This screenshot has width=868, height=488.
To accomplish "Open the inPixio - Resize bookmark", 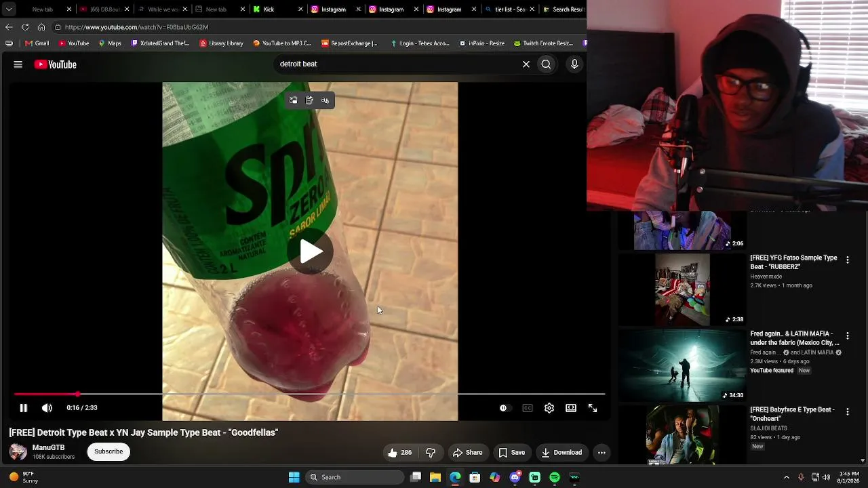I will pos(481,43).
